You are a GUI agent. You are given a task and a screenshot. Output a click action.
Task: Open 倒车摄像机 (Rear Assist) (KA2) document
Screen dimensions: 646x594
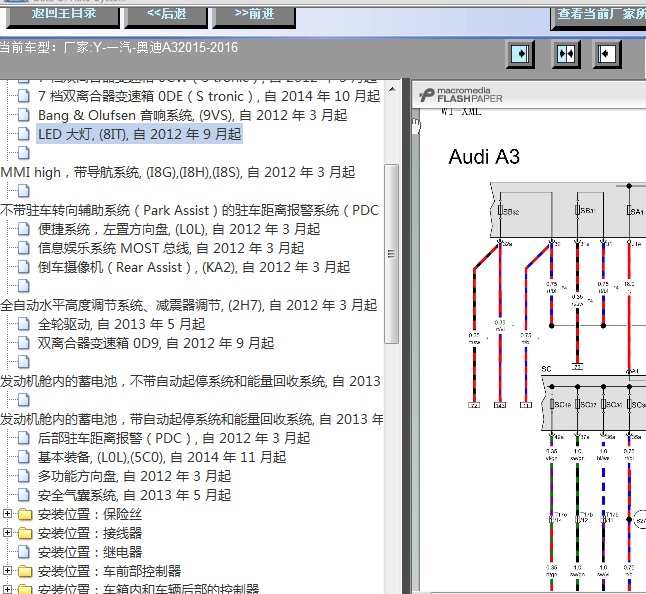click(194, 267)
